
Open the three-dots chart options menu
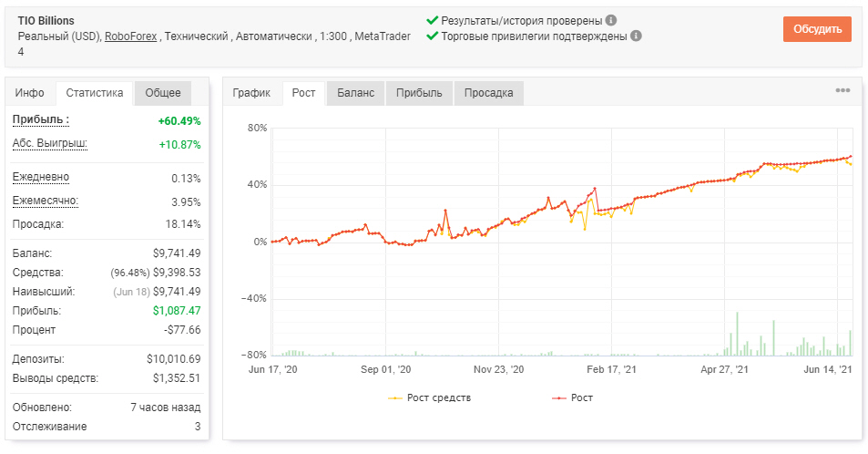click(x=842, y=90)
